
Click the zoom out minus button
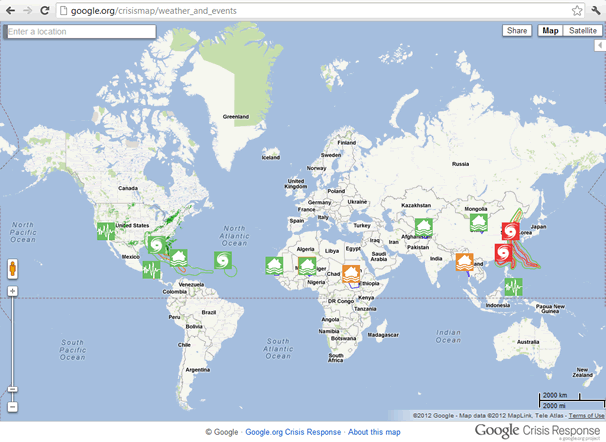coord(12,407)
